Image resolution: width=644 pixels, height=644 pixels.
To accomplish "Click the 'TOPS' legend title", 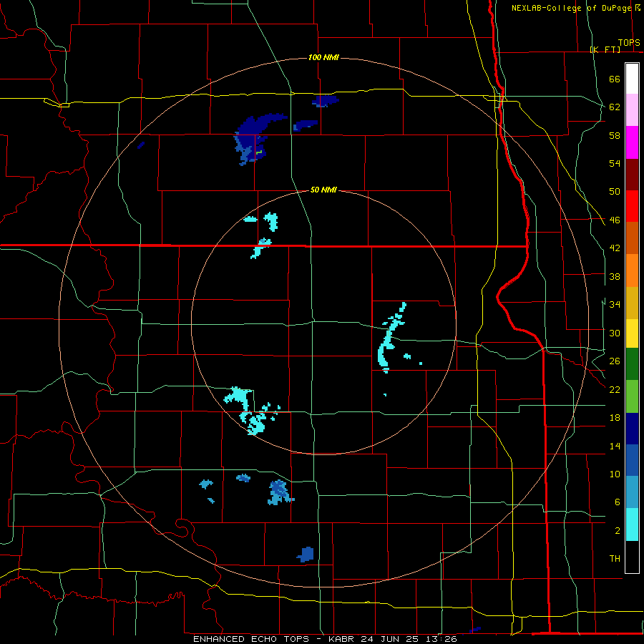I will (629, 42).
